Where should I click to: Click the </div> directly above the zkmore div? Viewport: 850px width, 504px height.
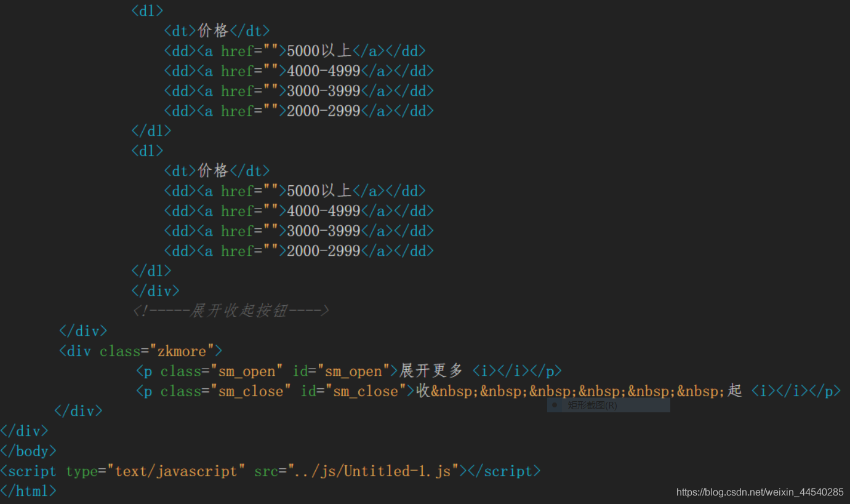click(x=83, y=331)
